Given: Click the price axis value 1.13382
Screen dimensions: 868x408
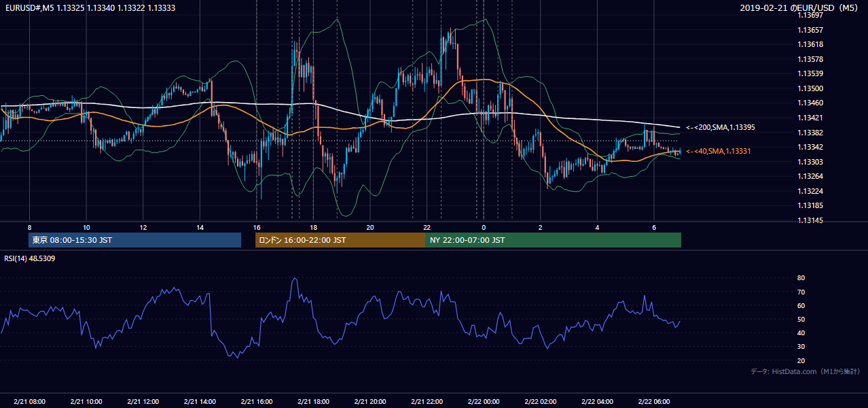Looking at the screenshot, I should 810,133.
